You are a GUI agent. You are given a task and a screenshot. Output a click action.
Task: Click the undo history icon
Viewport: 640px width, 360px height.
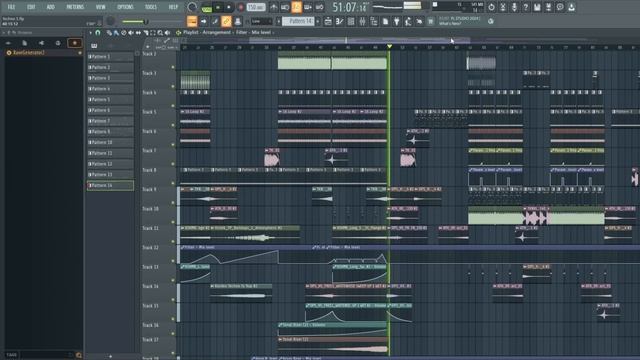click(x=491, y=7)
